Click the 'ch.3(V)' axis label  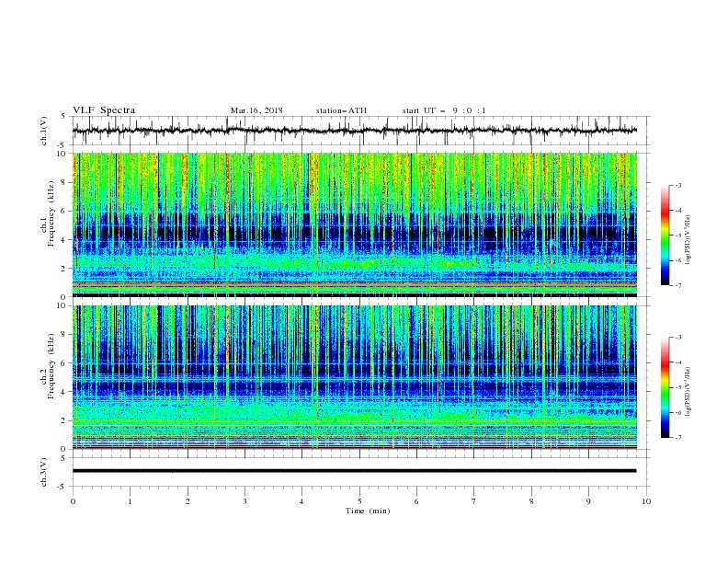[x=44, y=472]
